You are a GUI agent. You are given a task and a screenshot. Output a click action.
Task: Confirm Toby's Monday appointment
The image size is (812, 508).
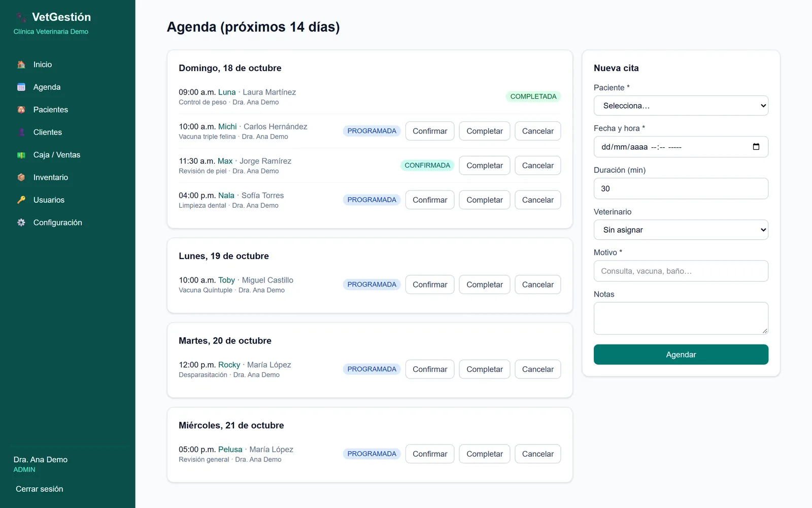(430, 284)
